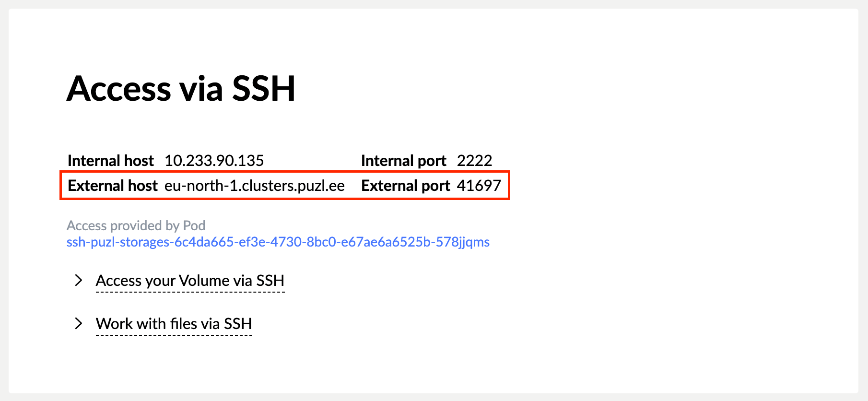
Task: Click the External host label
Action: pos(113,186)
